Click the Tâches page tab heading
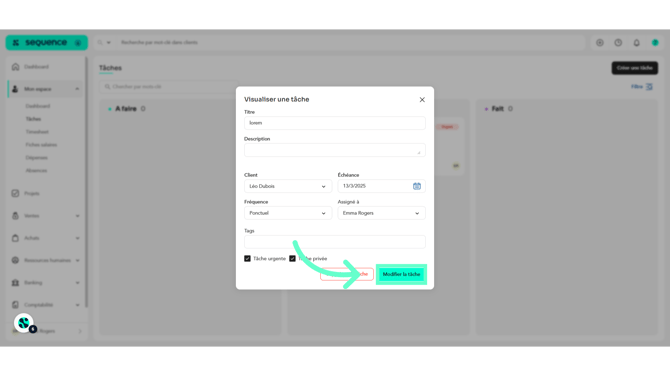This screenshot has width=670, height=376. coord(110,68)
